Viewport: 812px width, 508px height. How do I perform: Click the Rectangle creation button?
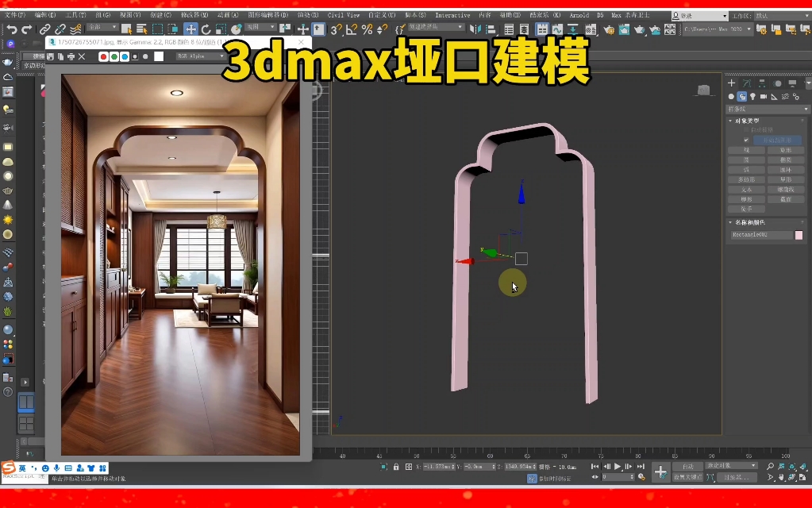[x=786, y=150]
